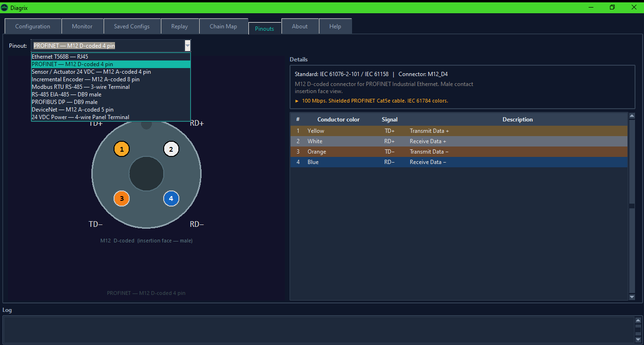Viewport: 644px width, 345px height.
Task: Click table scrollbar up arrow
Action: [x=632, y=116]
